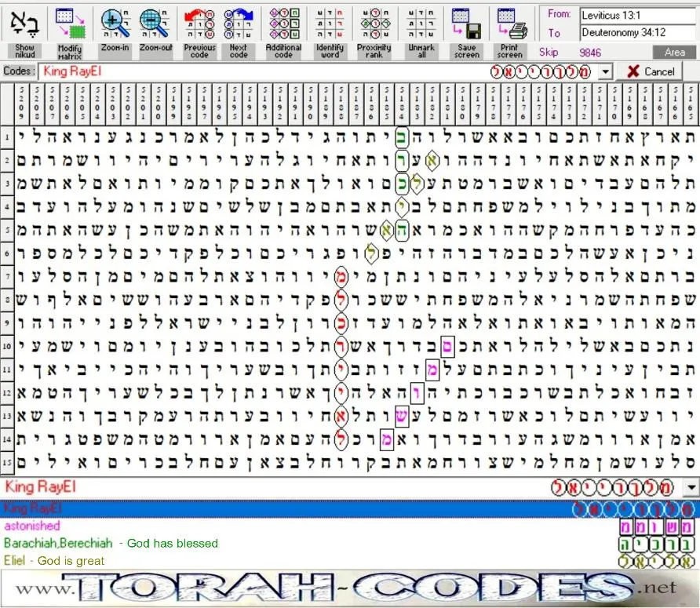
Task: Click the Area button
Action: [675, 53]
